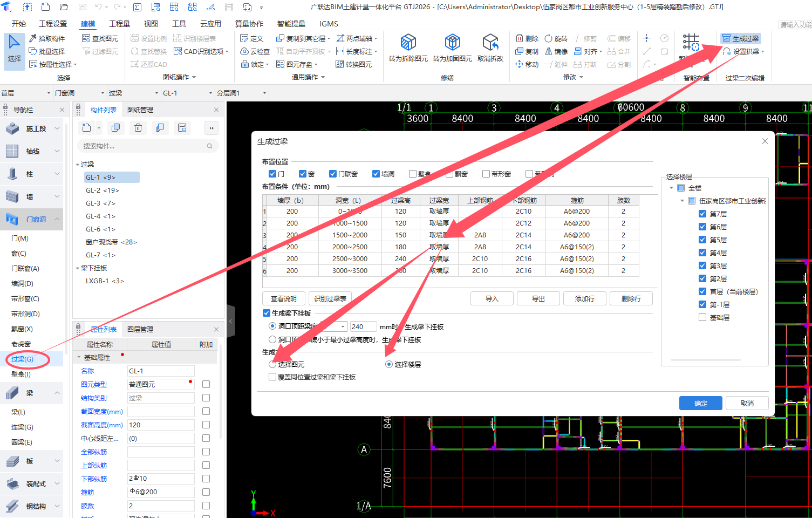The image size is (812, 518).
Task: Open 视图 ribbon tab
Action: 151,24
